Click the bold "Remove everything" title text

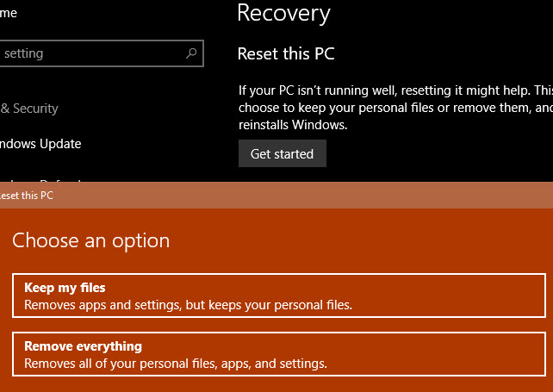[x=83, y=346]
